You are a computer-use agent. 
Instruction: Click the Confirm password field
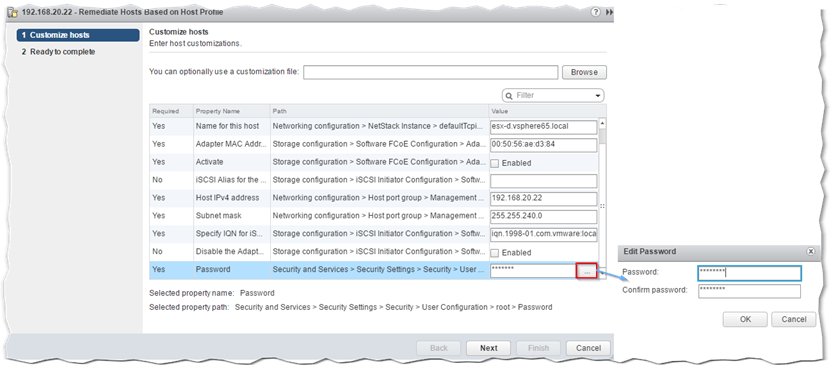click(x=749, y=291)
